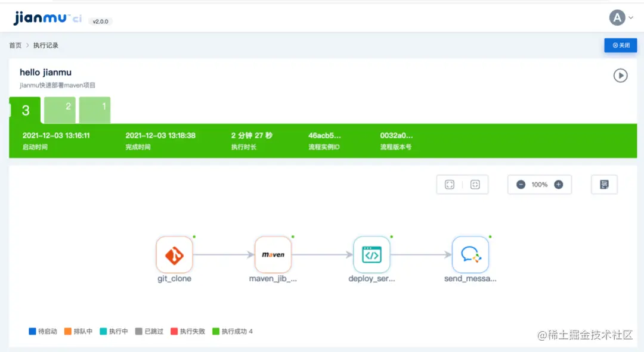Zoom in with the plus button

[x=559, y=185]
